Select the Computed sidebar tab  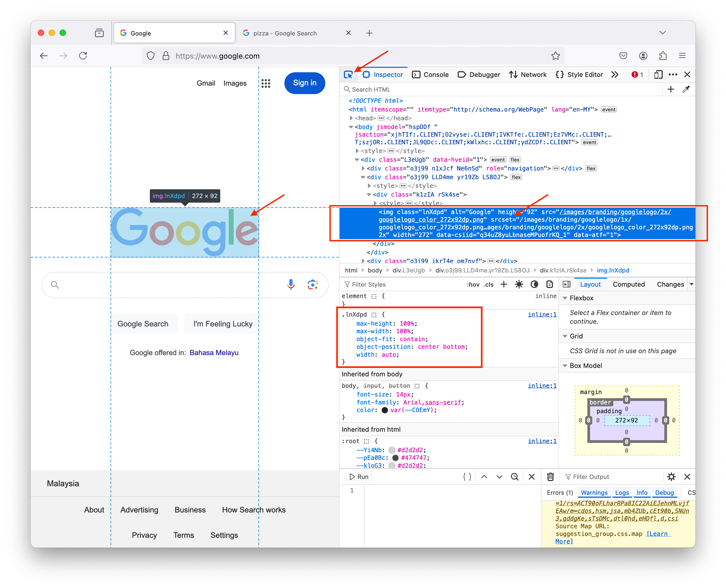[628, 284]
